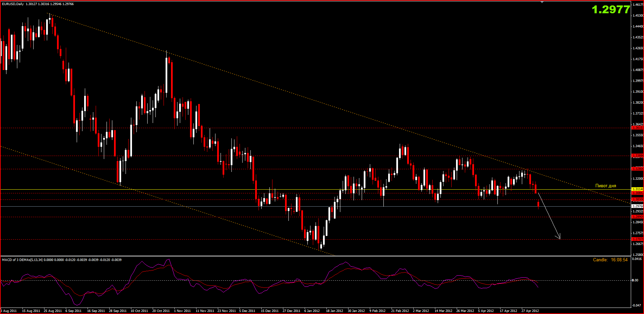Select the yellow 1.3114 pivot price tag
The width and height of the screenshot is (644, 314).
[637, 189]
